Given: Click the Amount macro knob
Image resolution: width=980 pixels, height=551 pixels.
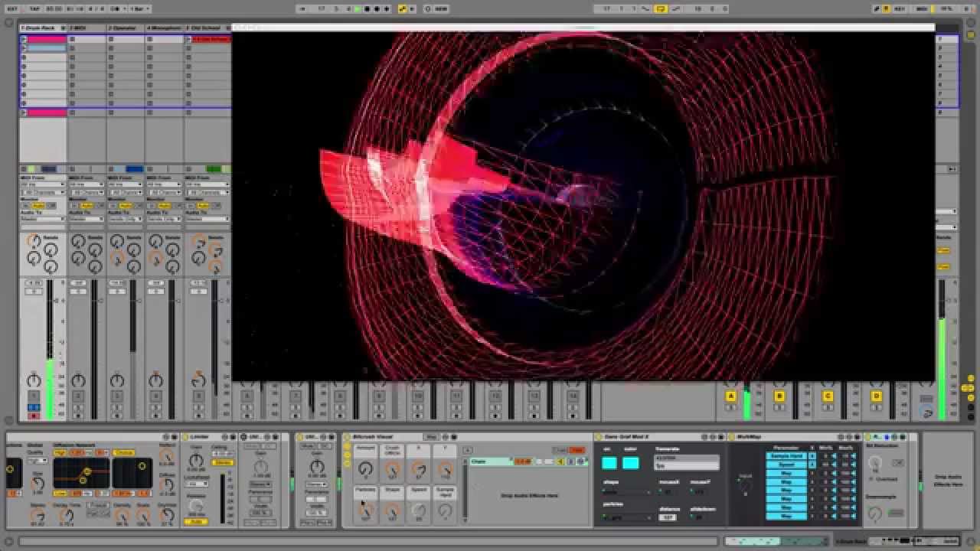Looking at the screenshot, I should pos(366,468).
